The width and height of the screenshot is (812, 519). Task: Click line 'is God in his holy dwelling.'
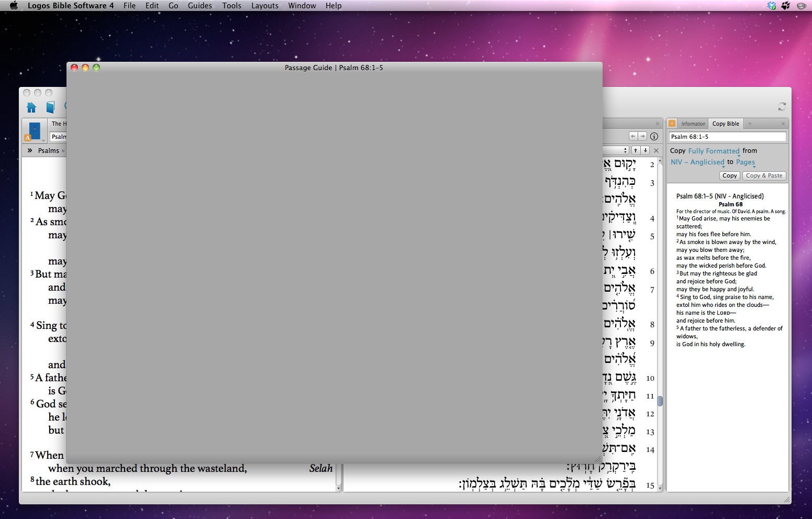(710, 345)
